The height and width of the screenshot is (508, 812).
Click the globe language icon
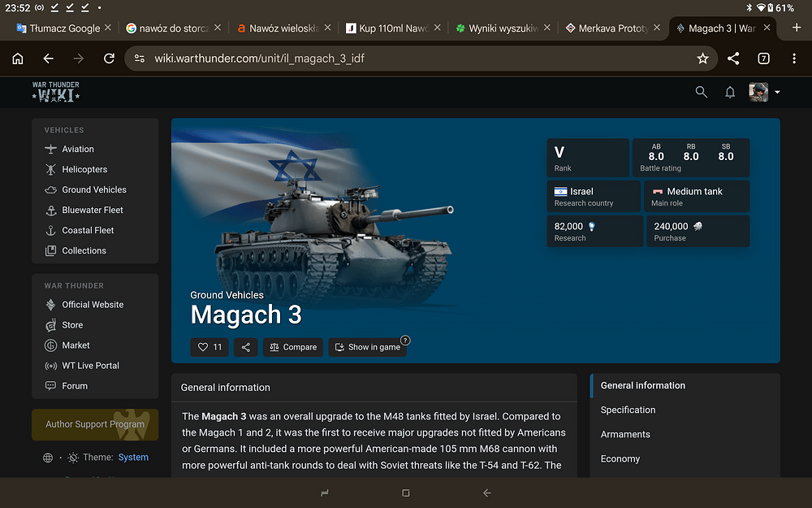tap(48, 458)
